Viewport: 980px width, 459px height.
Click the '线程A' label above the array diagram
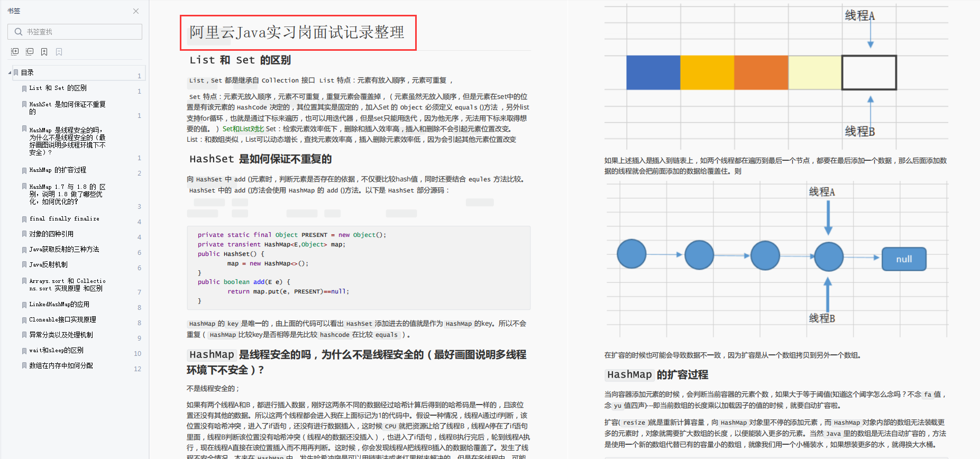[x=859, y=16]
